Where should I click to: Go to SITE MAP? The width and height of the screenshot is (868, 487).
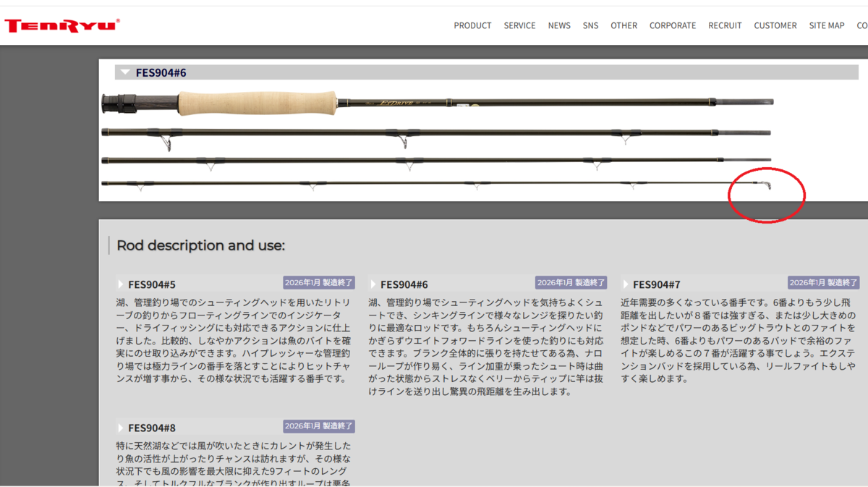827,25
